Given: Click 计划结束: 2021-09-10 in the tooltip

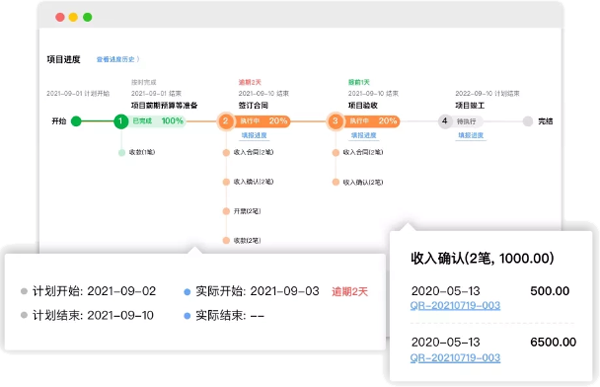Looking at the screenshot, I should click(93, 315).
